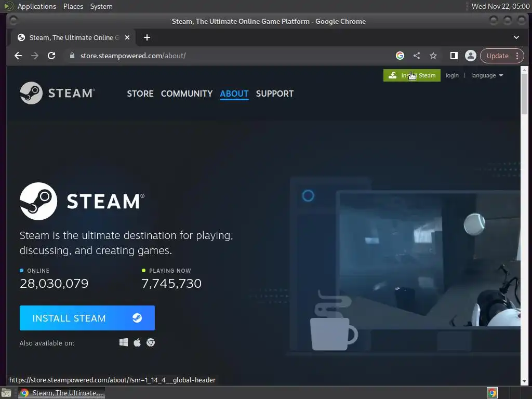This screenshot has height=399, width=532.
Task: Open the System menu
Action: (101, 6)
